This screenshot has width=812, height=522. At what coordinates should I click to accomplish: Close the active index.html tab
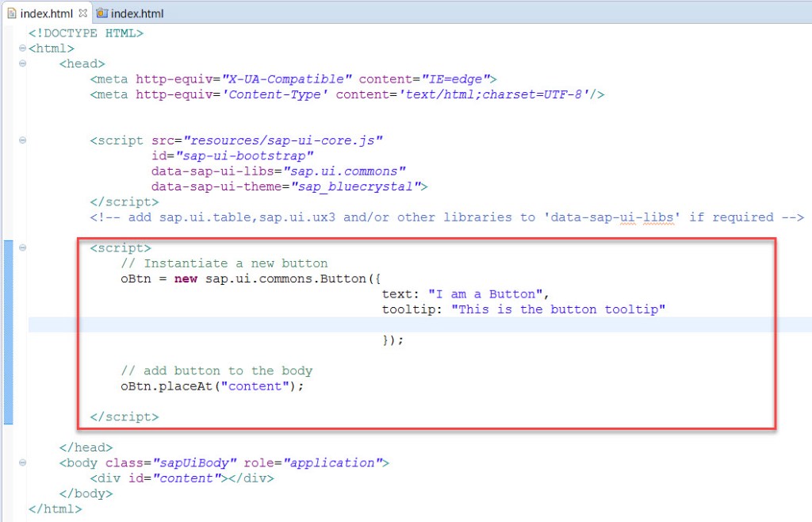click(x=82, y=13)
